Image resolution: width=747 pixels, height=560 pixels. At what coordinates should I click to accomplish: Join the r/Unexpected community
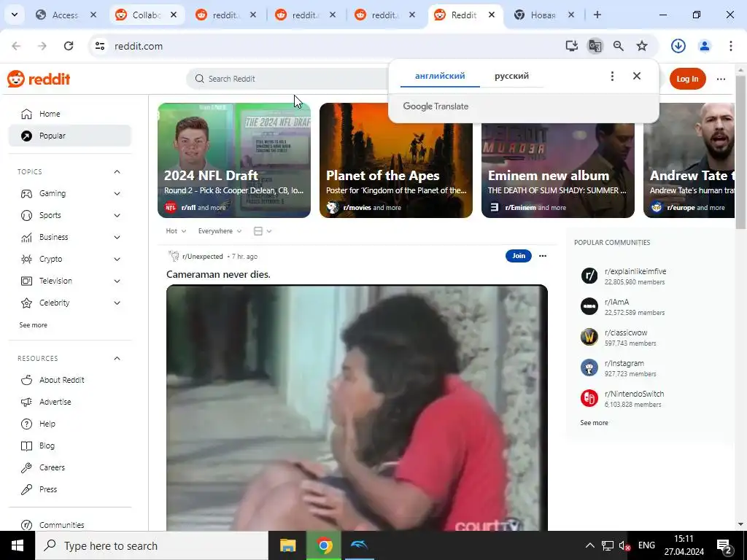[x=519, y=256]
